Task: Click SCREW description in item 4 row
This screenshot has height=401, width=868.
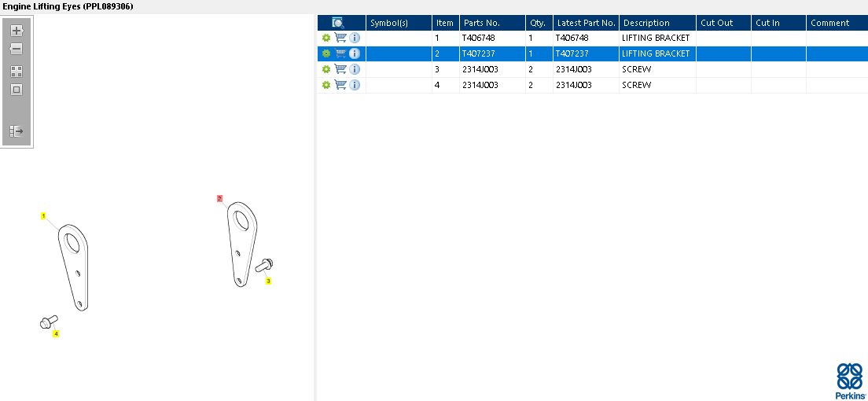Action: [637, 85]
